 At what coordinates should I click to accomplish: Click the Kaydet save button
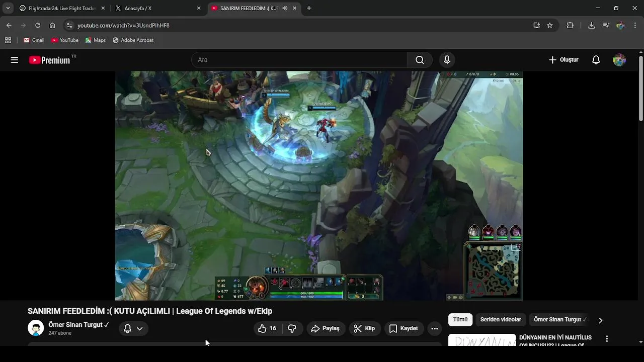click(404, 328)
